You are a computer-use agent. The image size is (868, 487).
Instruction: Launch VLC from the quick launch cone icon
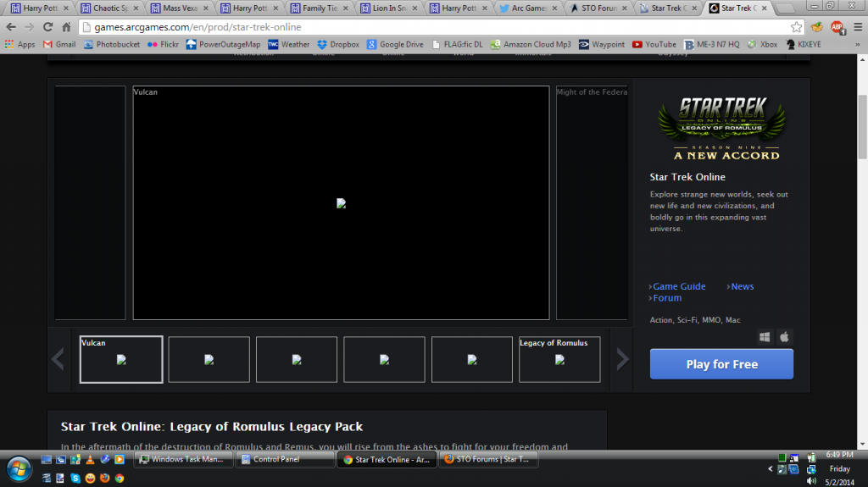tap(90, 459)
